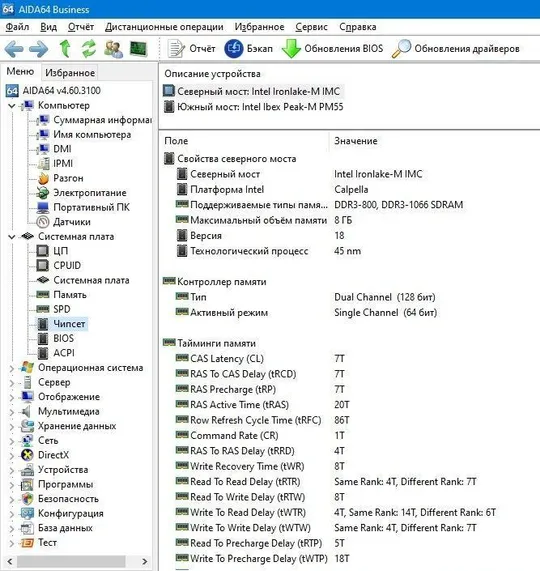
Task: Open Обновления BIOS
Action: [332, 49]
